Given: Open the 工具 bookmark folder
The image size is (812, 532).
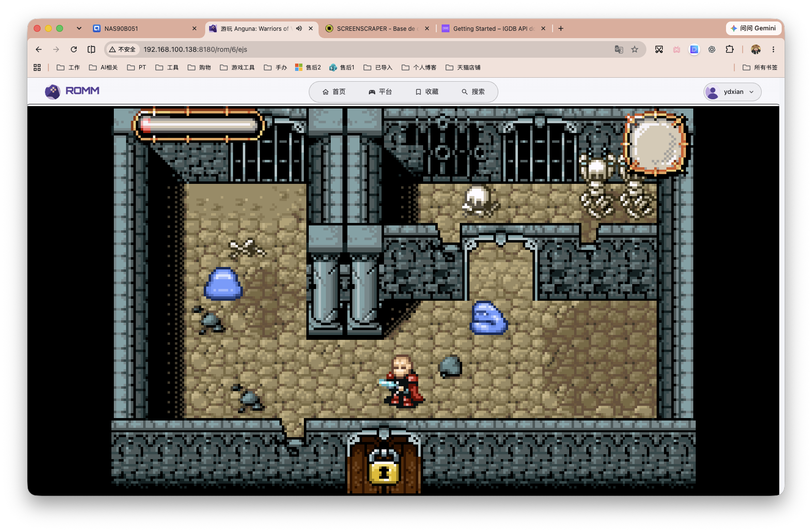Looking at the screenshot, I should click(167, 67).
